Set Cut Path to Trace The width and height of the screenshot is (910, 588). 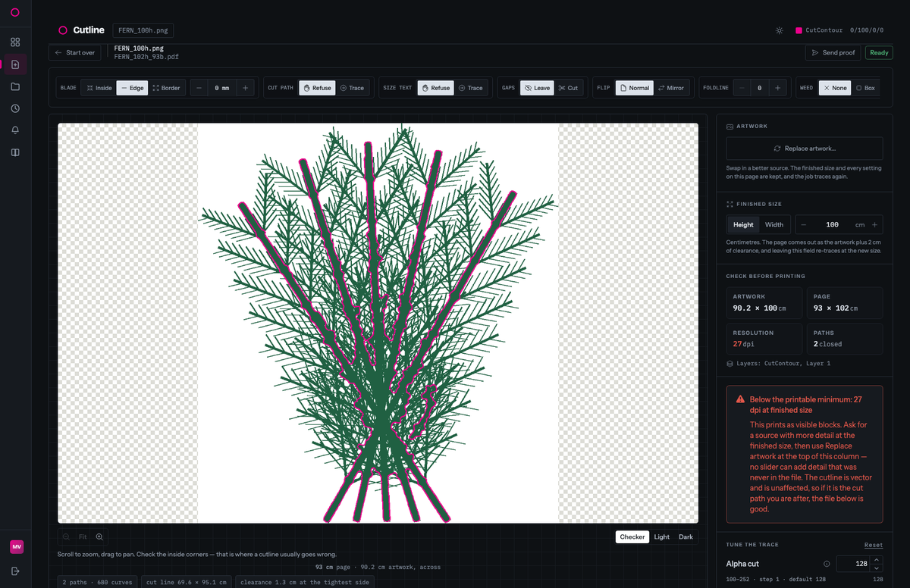pos(352,88)
